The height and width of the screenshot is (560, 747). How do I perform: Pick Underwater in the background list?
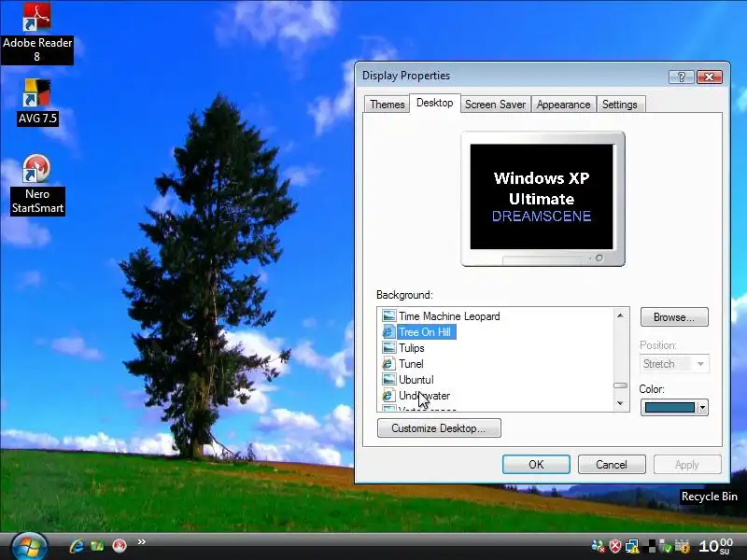tap(425, 396)
